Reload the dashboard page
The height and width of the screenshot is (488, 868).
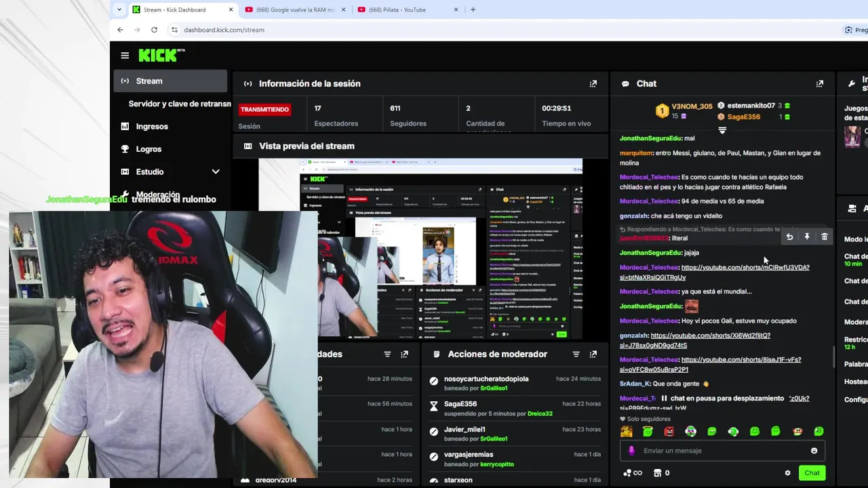point(154,30)
